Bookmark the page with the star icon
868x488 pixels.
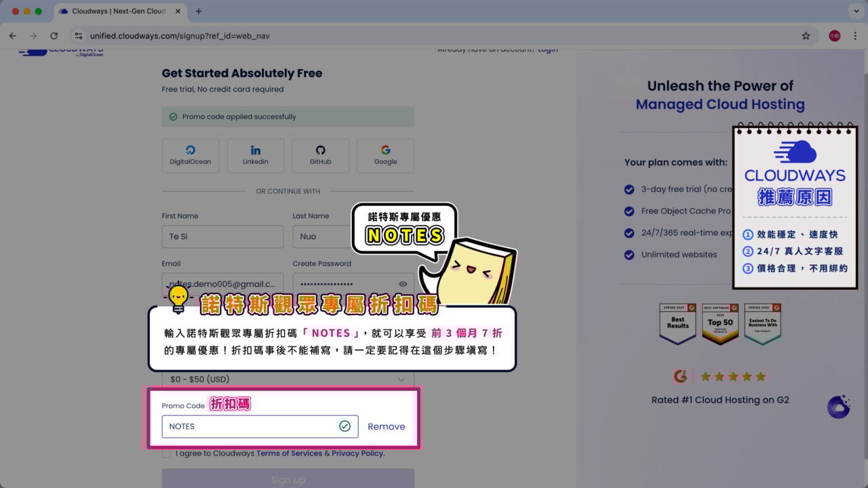click(806, 36)
